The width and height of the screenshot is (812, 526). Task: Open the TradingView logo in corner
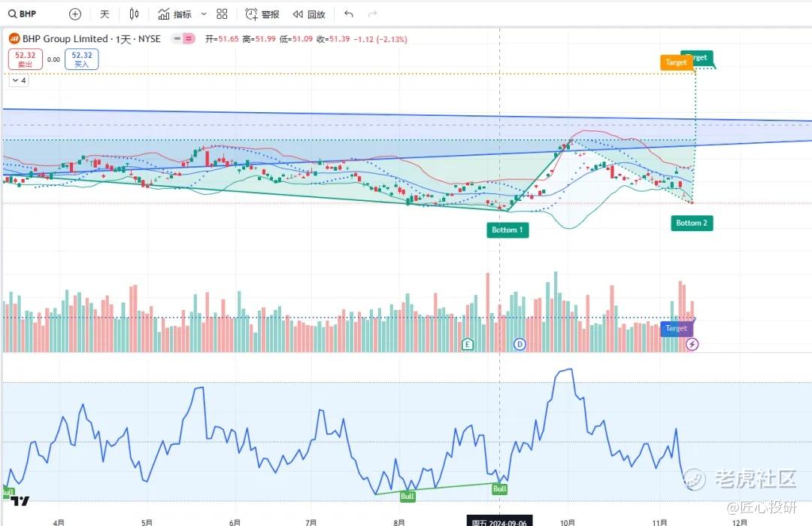tap(20, 501)
